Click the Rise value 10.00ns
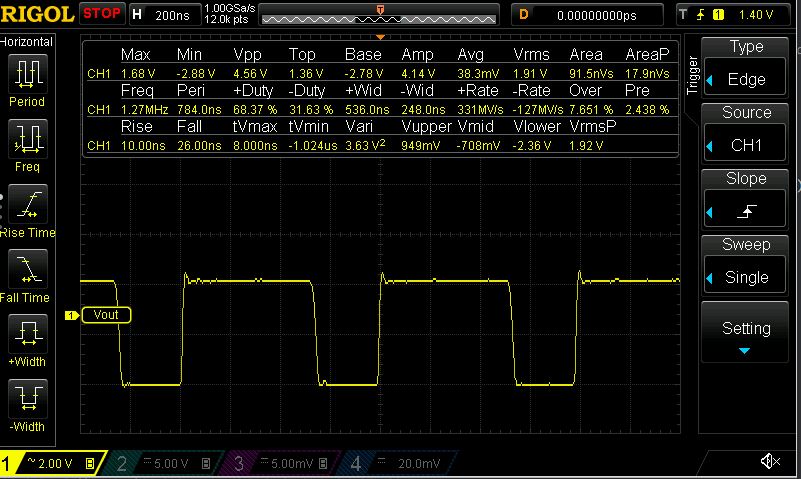The height and width of the screenshot is (479, 801). tap(143, 146)
